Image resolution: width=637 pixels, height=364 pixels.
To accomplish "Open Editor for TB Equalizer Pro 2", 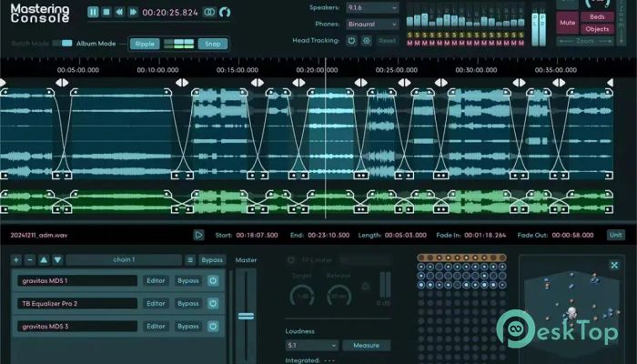I will tap(157, 303).
